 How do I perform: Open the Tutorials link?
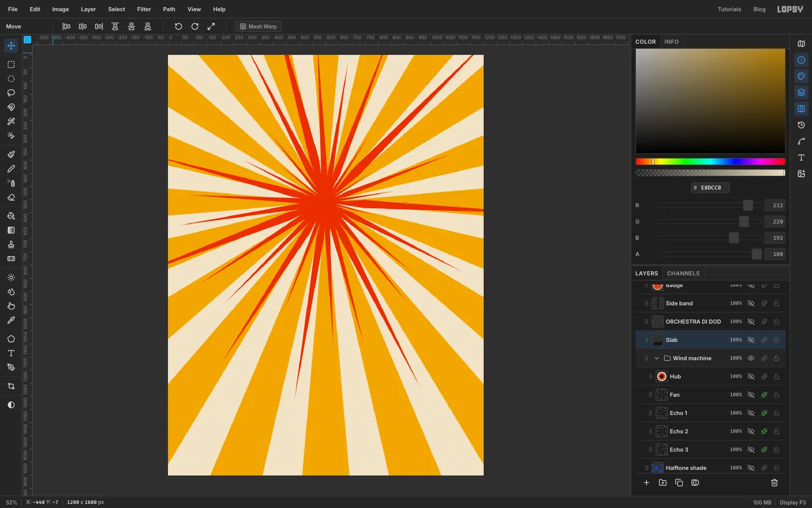coord(729,9)
